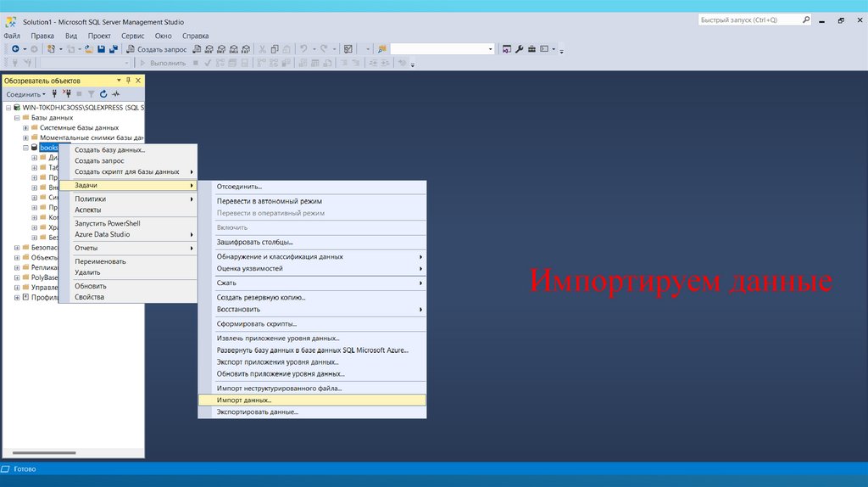Click the disconnect plug icon with red x
The width and height of the screenshot is (868, 487).
point(66,93)
